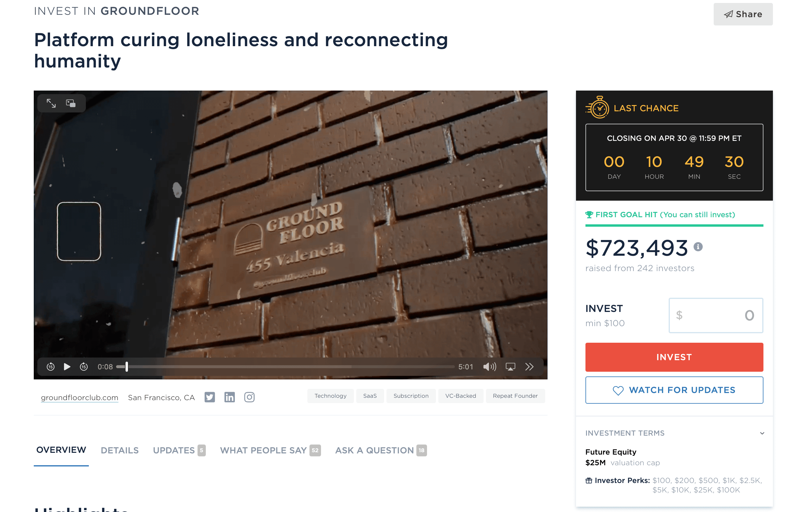Click the red Invest button

tap(674, 357)
